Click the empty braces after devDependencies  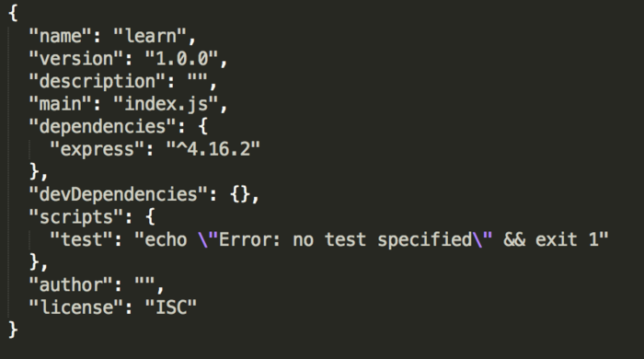tap(240, 194)
